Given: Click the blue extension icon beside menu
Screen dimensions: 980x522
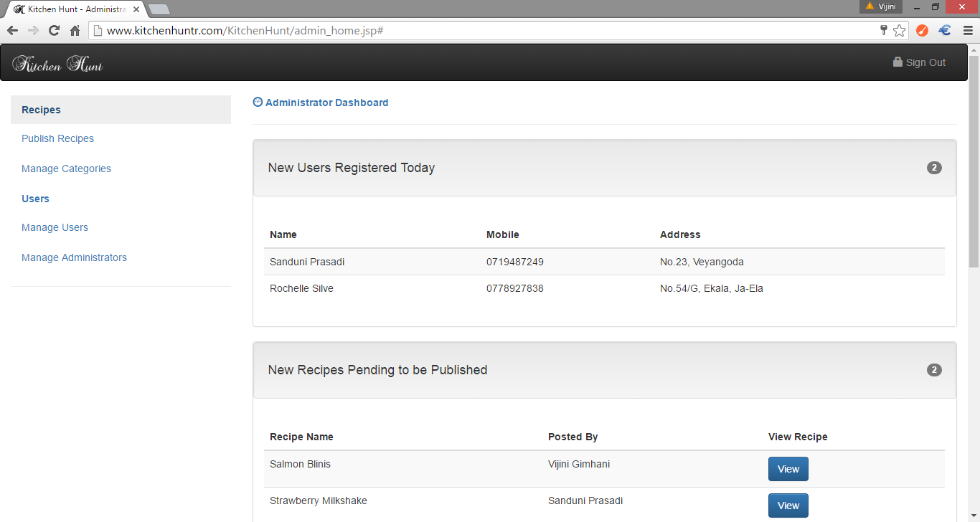Looking at the screenshot, I should tap(945, 31).
